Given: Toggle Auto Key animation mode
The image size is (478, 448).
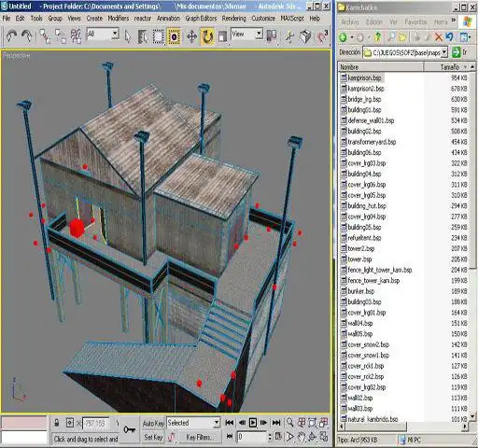Looking at the screenshot, I should [x=153, y=423].
